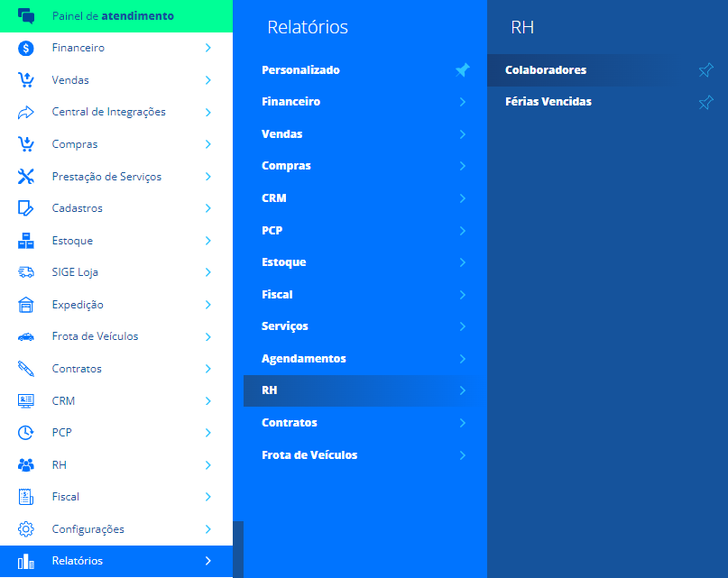Viewport: 728px width, 578px height.
Task: Unpin the Personalizado report pin
Action: (x=463, y=70)
